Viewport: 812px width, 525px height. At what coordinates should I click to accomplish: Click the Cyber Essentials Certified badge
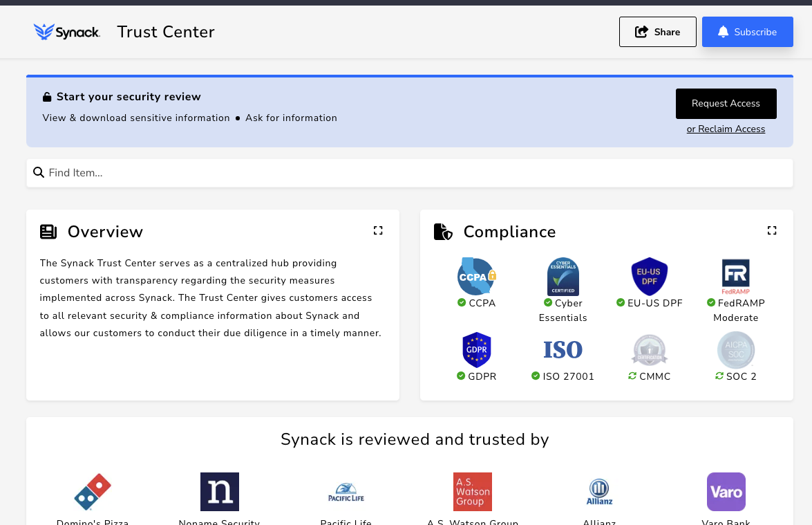tap(563, 277)
